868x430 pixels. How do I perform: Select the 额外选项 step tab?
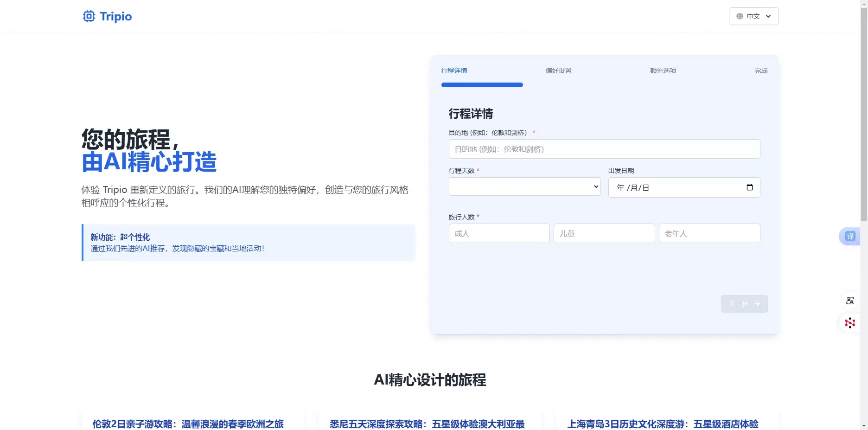point(663,71)
